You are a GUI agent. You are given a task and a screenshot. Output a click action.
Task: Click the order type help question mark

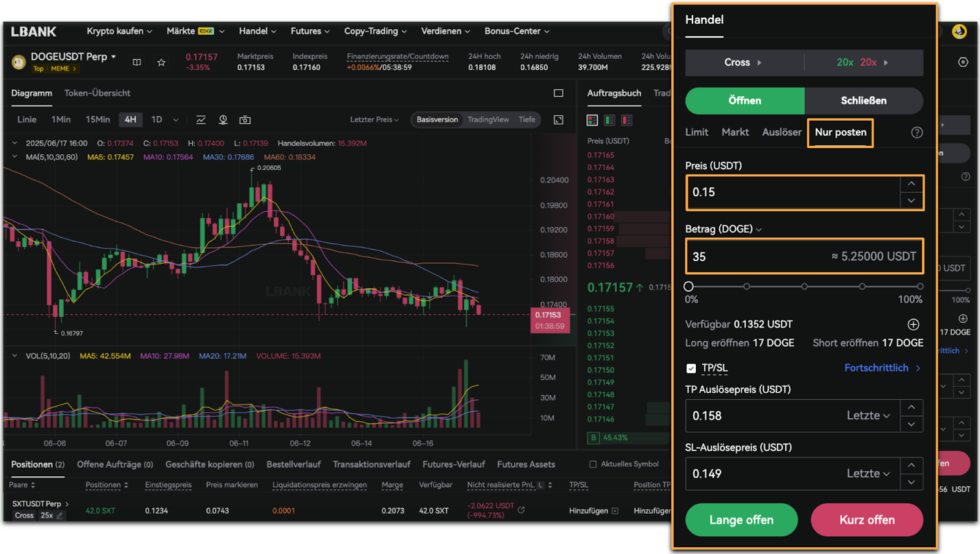[916, 133]
